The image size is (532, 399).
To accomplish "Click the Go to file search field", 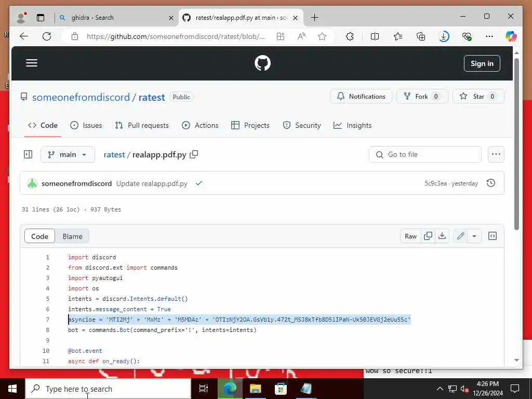I will 425,154.
